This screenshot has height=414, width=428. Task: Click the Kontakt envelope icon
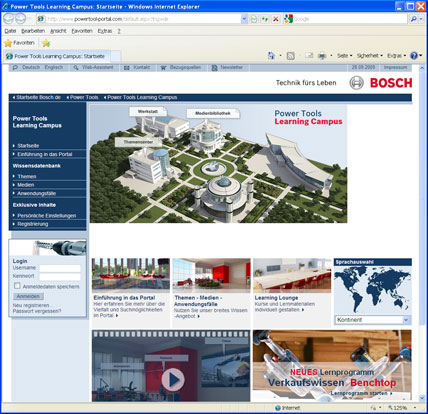(x=127, y=68)
